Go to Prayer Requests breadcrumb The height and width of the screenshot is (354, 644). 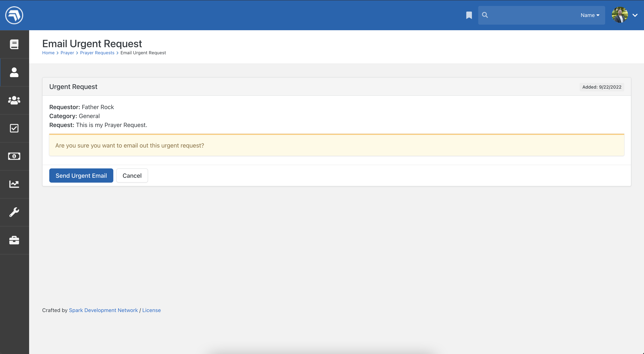(x=97, y=53)
